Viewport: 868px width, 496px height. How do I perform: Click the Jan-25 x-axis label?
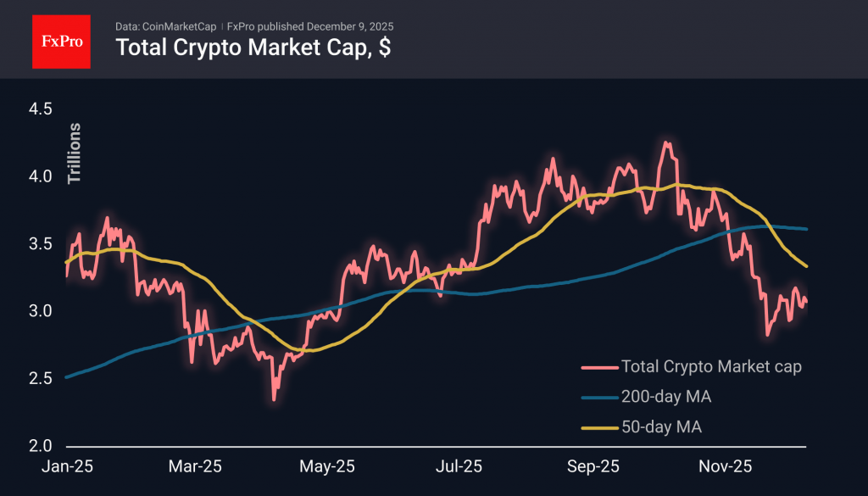coord(67,466)
